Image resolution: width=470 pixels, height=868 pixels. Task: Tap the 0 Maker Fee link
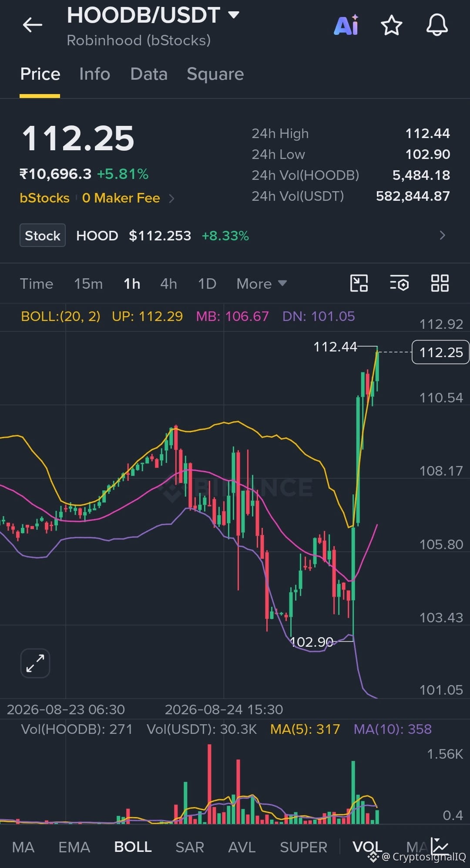tap(121, 198)
